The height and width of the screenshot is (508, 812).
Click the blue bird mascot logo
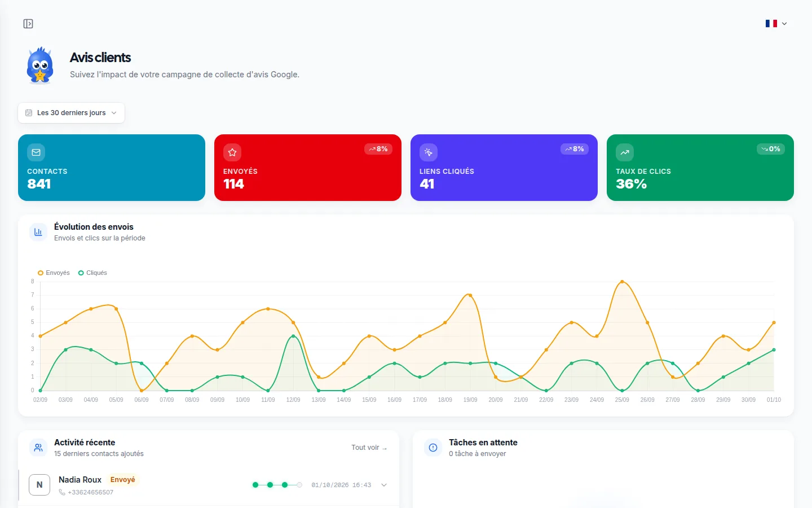pos(40,65)
